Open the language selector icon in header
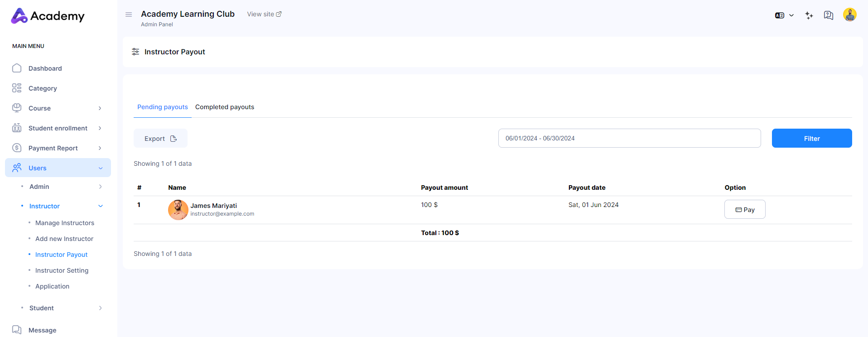The height and width of the screenshot is (337, 868). click(x=784, y=15)
